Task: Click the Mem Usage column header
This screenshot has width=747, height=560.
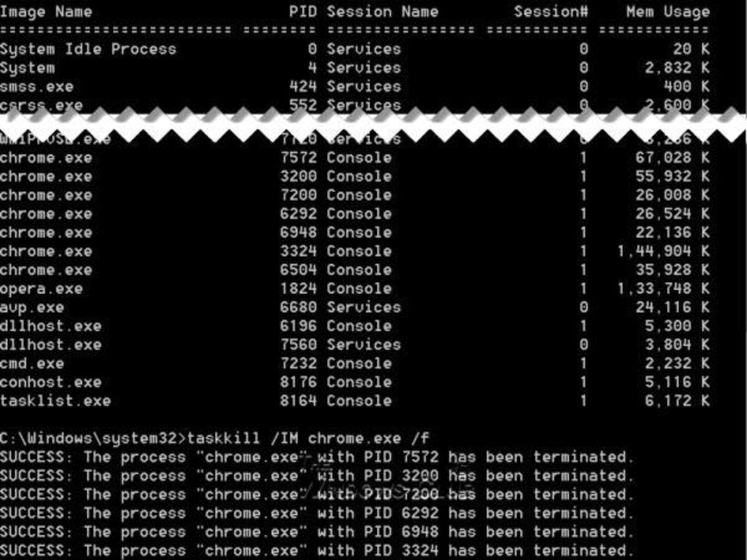Action: [x=667, y=12]
